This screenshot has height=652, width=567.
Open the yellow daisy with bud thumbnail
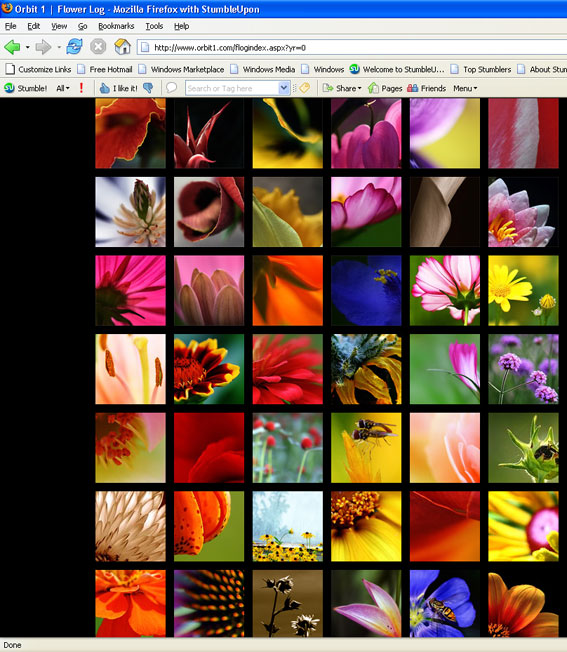tap(523, 290)
